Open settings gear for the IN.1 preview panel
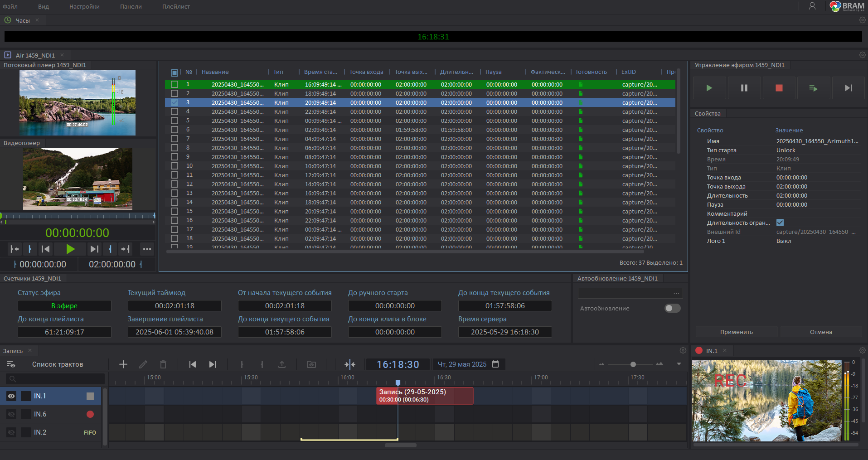 (863, 350)
